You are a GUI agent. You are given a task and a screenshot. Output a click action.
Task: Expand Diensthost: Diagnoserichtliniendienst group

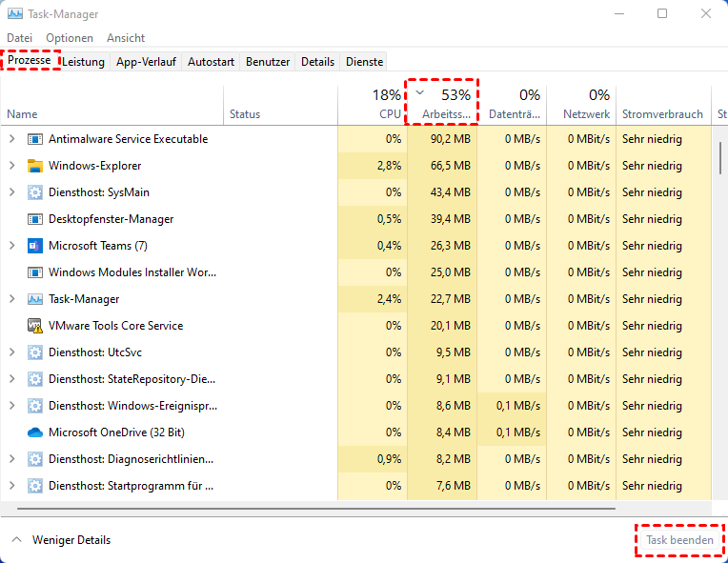click(x=12, y=459)
